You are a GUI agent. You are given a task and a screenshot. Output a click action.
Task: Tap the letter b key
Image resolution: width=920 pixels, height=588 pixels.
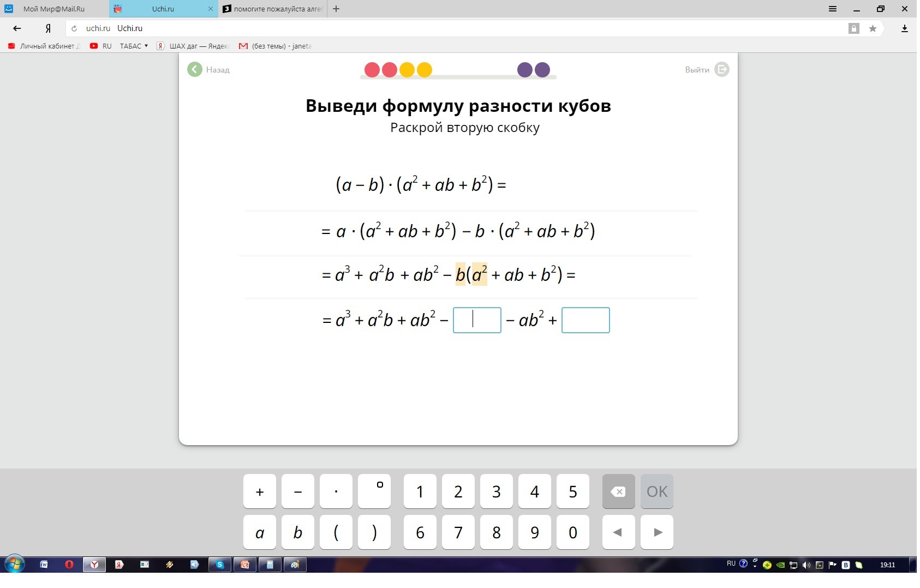coord(298,532)
